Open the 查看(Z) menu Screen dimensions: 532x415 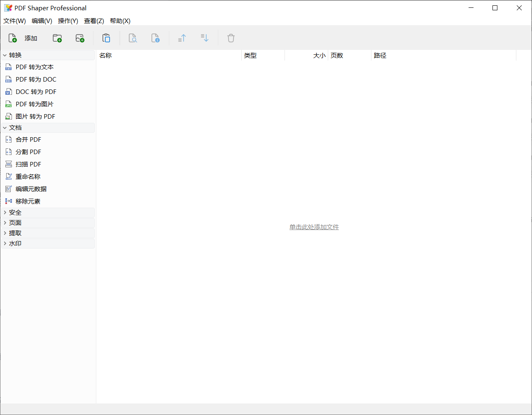coord(94,21)
